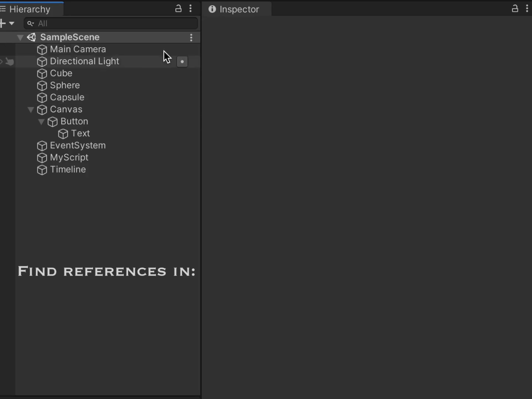
Task: Select the MyScript object
Action: tap(69, 157)
